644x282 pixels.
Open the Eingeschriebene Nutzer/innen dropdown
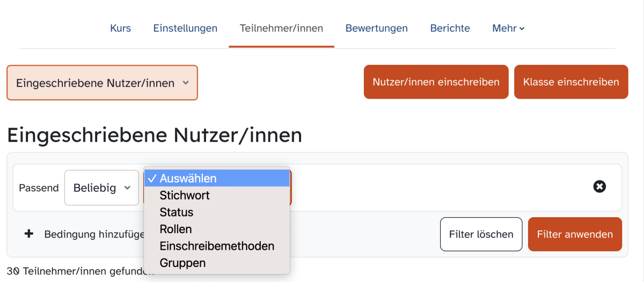[x=103, y=83]
